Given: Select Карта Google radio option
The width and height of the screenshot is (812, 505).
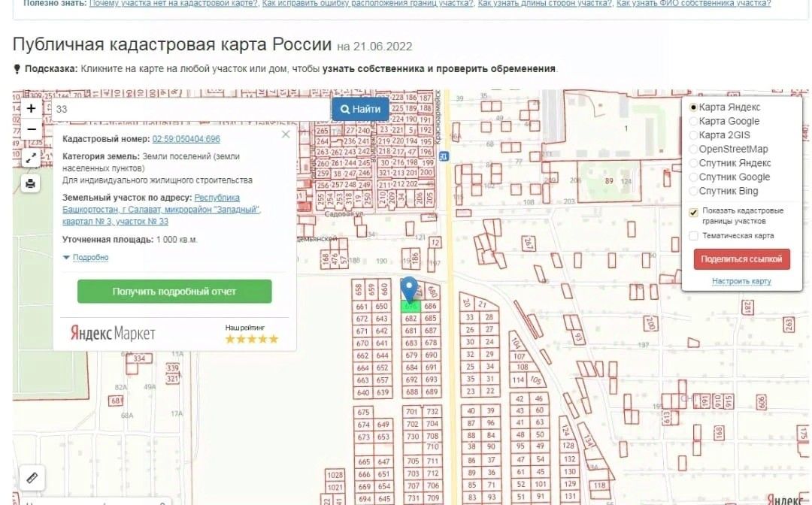Looking at the screenshot, I should [x=693, y=122].
